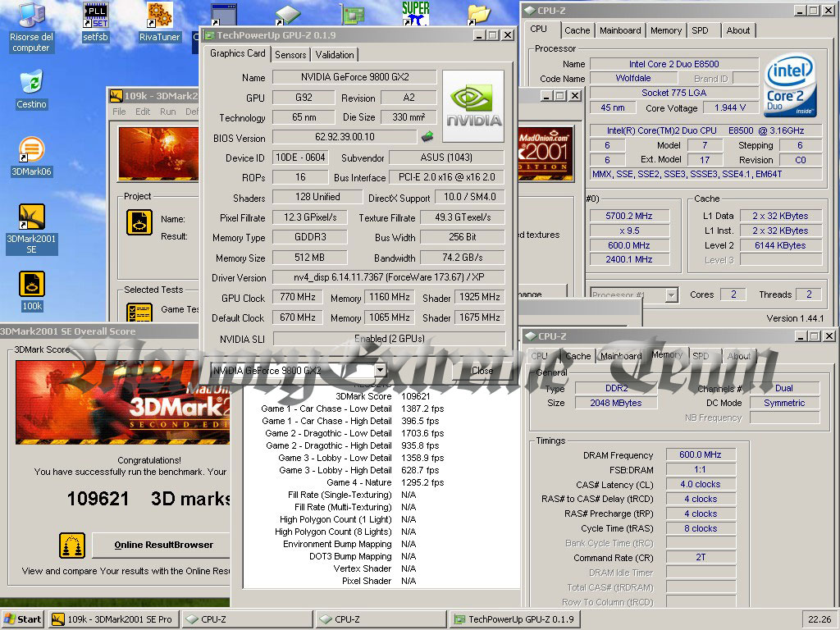840x630 pixels.
Task: Click the orange 3DMark banner in the score window
Action: point(123,402)
